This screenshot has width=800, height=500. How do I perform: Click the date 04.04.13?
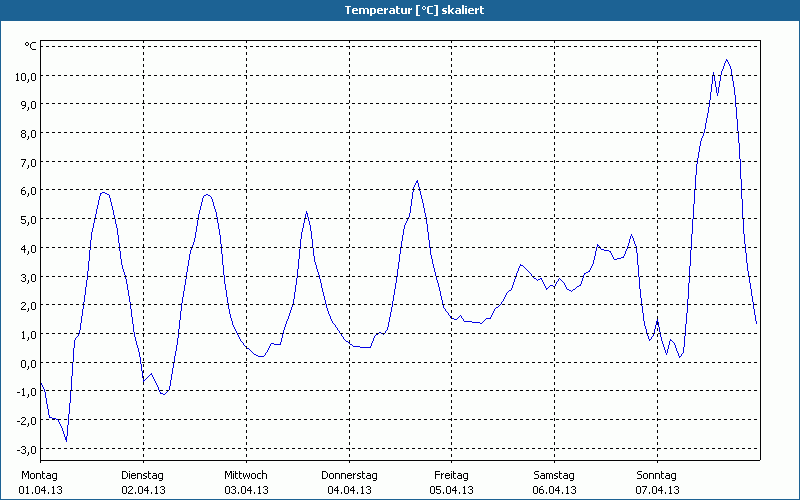pyautogui.click(x=349, y=490)
